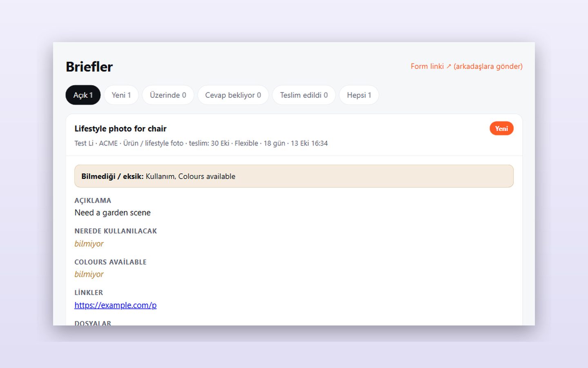This screenshot has height=368, width=588.
Task: Select the Açık 1 filter tab
Action: click(x=83, y=95)
